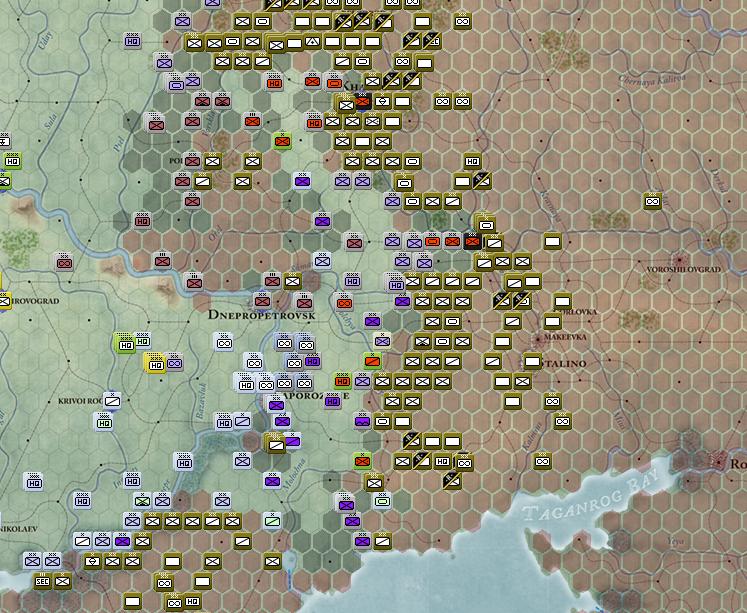Select the Soviet HQ counter at the bottom map edge
Viewport: 747px width, 613px height.
[x=192, y=601]
